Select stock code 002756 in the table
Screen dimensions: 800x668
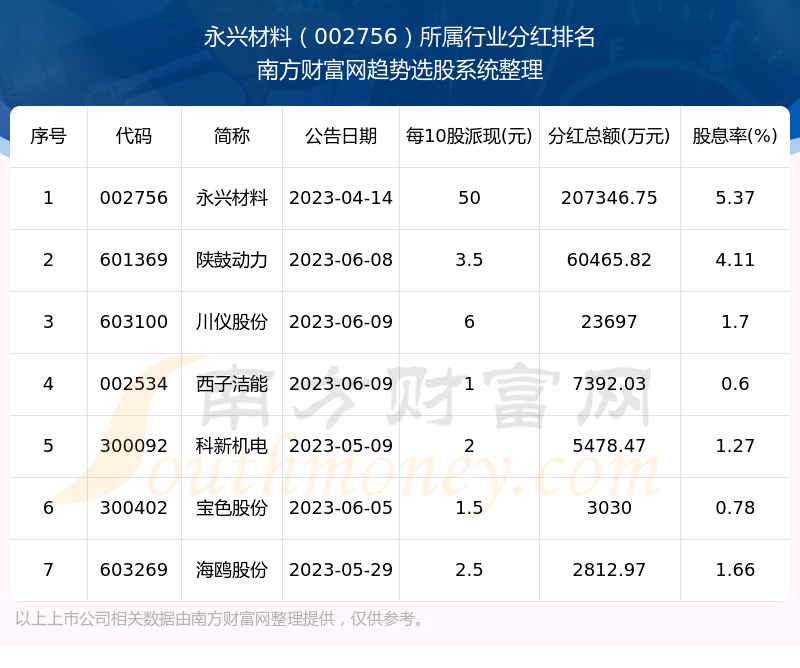pyautogui.click(x=134, y=198)
